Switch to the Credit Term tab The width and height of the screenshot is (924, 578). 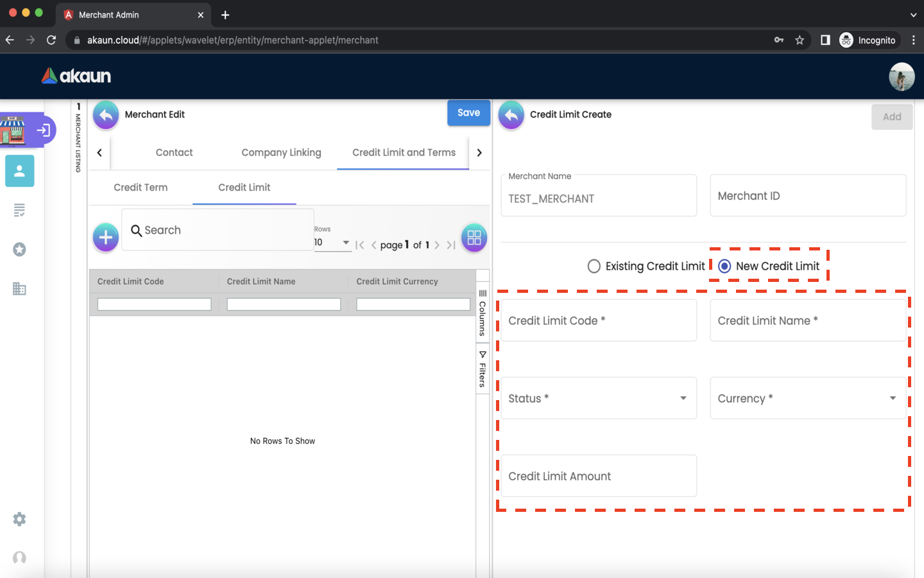pyautogui.click(x=141, y=188)
